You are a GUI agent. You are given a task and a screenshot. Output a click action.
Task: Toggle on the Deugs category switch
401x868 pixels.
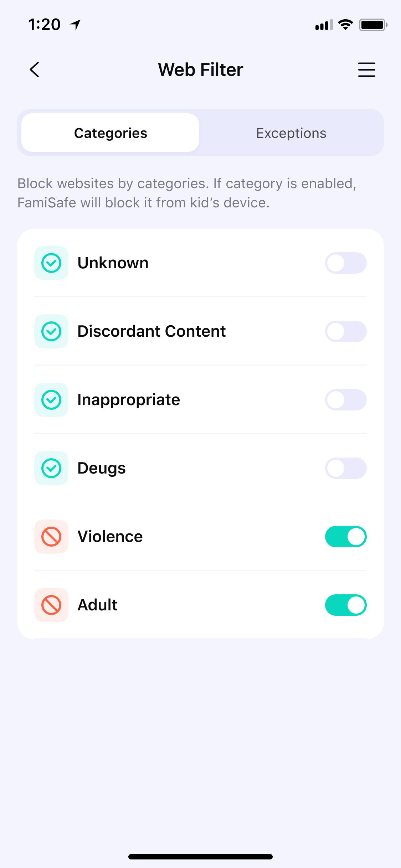(346, 468)
